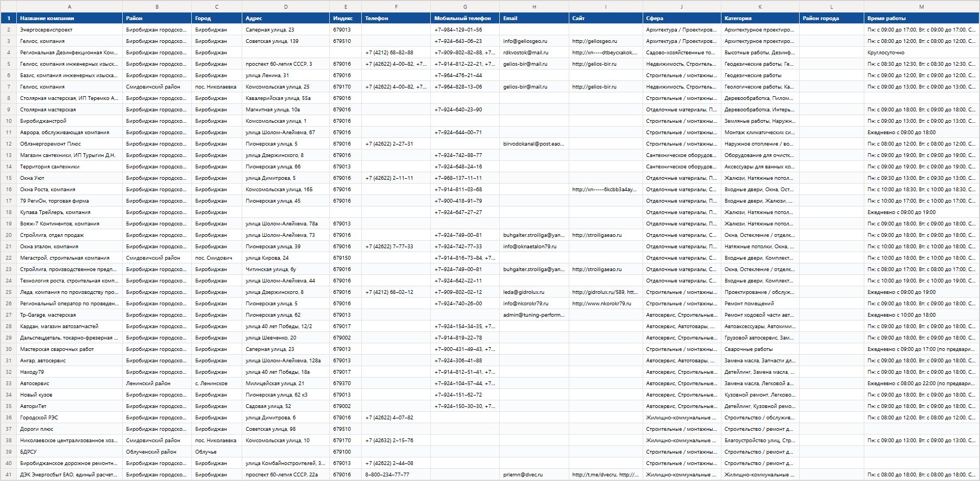Click the 'Индекс' header cell
This screenshot has width=980, height=490.
pyautogui.click(x=345, y=18)
